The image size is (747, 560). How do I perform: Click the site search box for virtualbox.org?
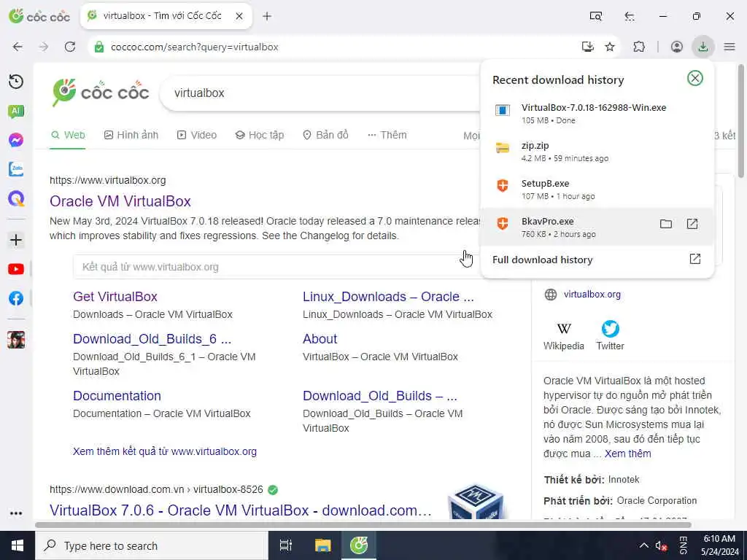point(276,267)
